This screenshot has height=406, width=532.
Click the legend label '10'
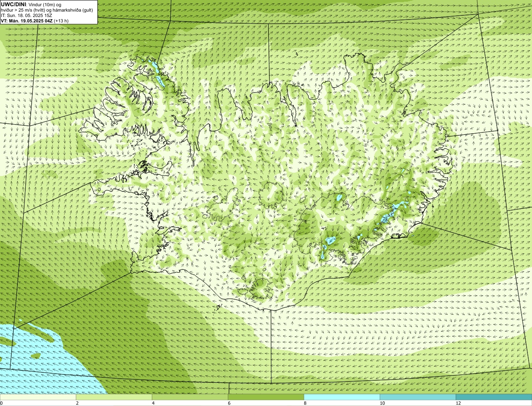click(x=382, y=403)
